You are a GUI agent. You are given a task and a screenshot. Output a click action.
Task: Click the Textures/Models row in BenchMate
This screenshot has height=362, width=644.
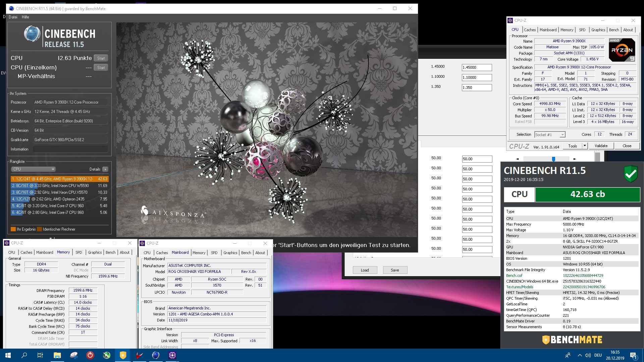tap(572, 287)
